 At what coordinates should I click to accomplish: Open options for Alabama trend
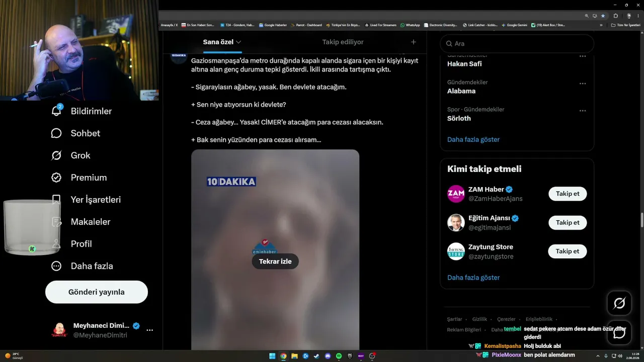[x=583, y=83]
